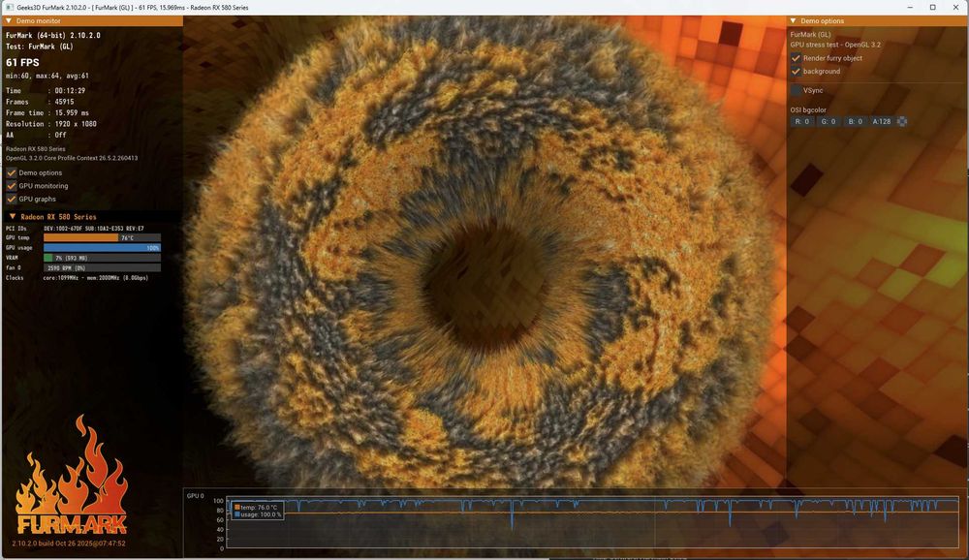Click the Resolution 1920 x 1080 row
The image size is (969, 560).
point(51,124)
